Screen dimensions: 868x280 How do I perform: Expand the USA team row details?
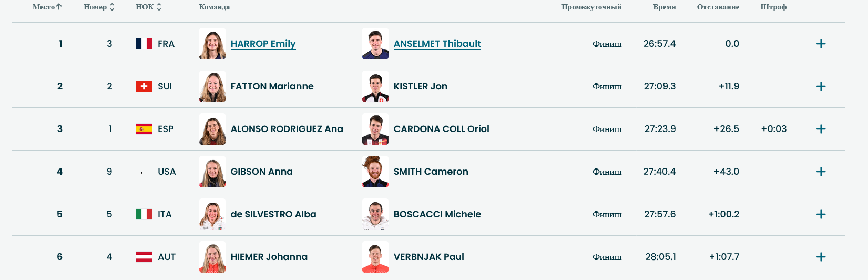821,172
